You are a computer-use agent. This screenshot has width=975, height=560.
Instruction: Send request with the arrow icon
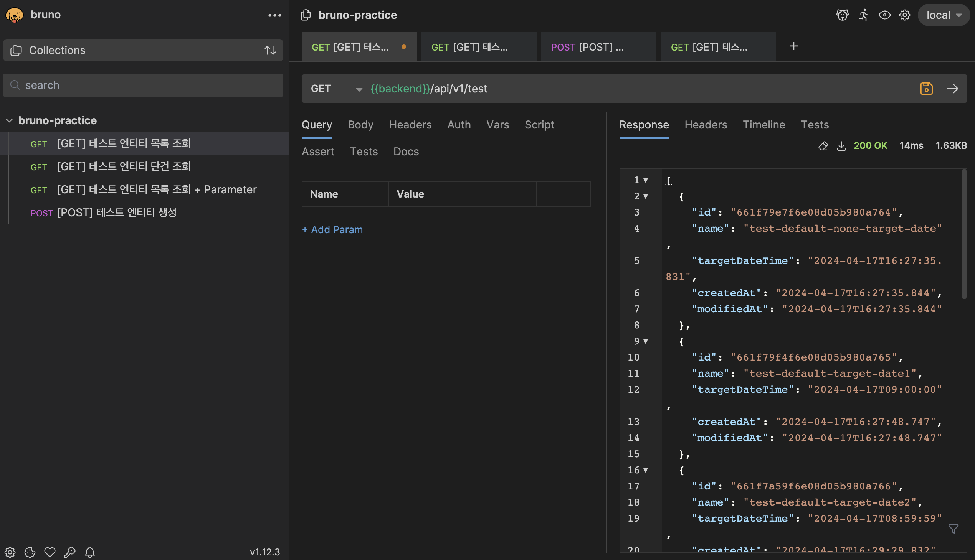(x=952, y=89)
